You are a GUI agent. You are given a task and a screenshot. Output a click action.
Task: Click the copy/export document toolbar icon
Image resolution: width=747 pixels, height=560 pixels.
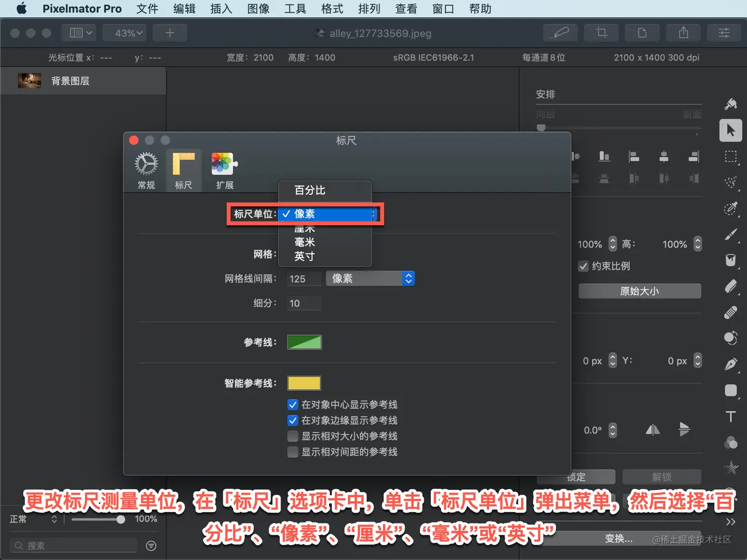[x=642, y=33]
